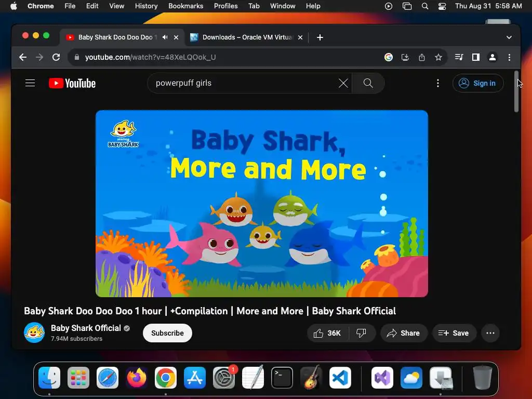Screen dimensions: 532x399
Task: Open Baby Shark Official channel avatar
Action: (34, 332)
